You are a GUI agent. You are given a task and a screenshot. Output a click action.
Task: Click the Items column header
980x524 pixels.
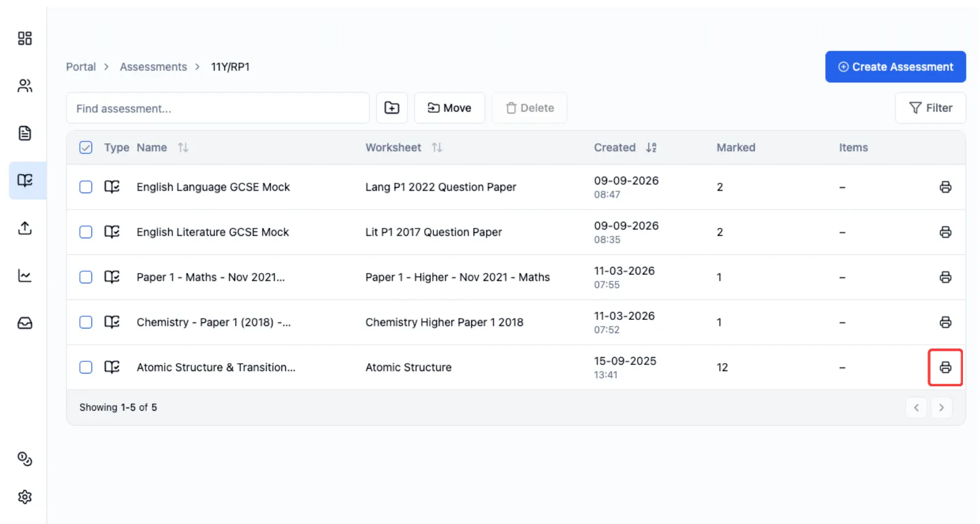tap(853, 147)
